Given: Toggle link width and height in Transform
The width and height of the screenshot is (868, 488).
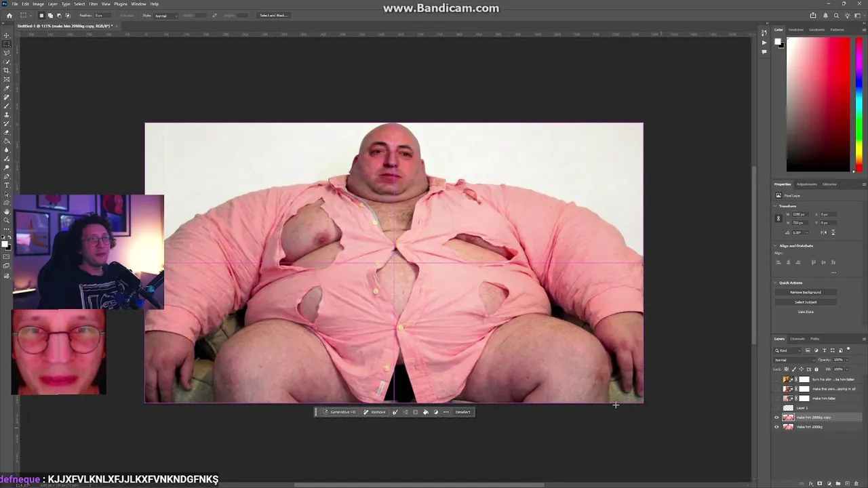Looking at the screenshot, I should click(x=778, y=218).
